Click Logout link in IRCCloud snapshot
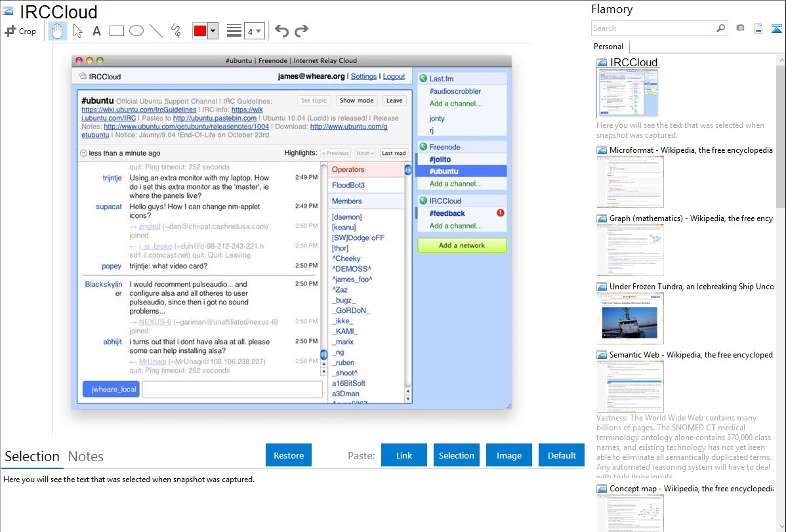 pyautogui.click(x=394, y=76)
